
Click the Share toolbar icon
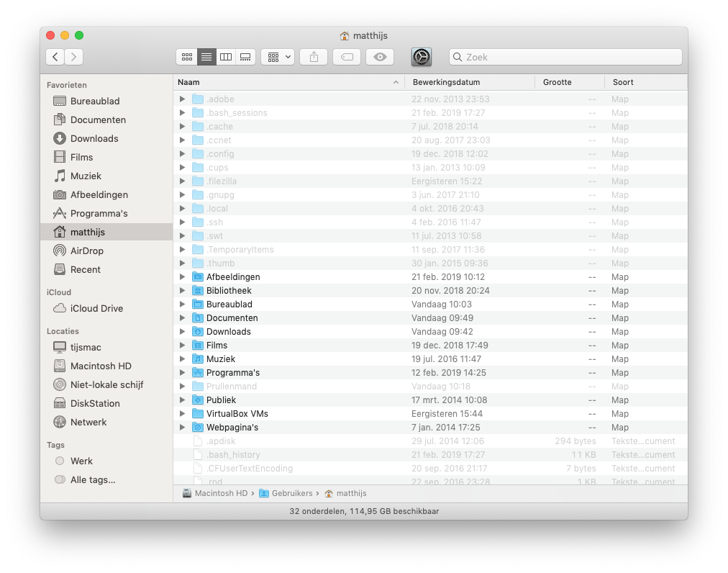tap(314, 57)
